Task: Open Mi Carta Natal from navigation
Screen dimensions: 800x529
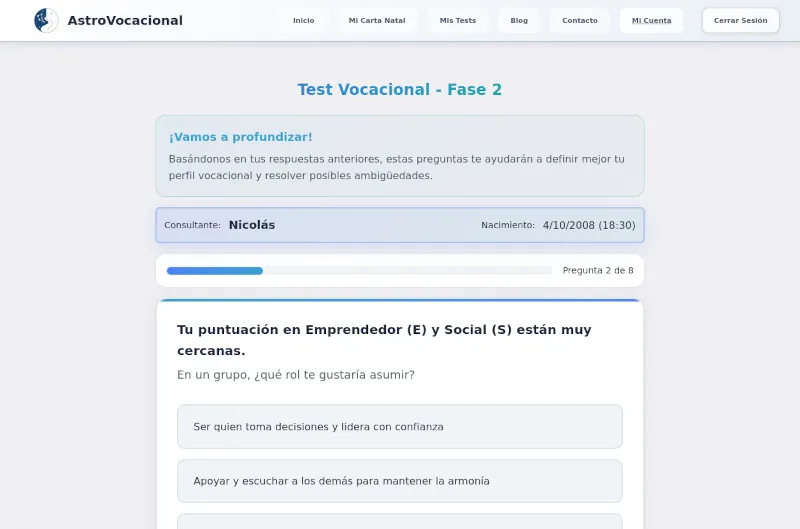Action: tap(377, 20)
